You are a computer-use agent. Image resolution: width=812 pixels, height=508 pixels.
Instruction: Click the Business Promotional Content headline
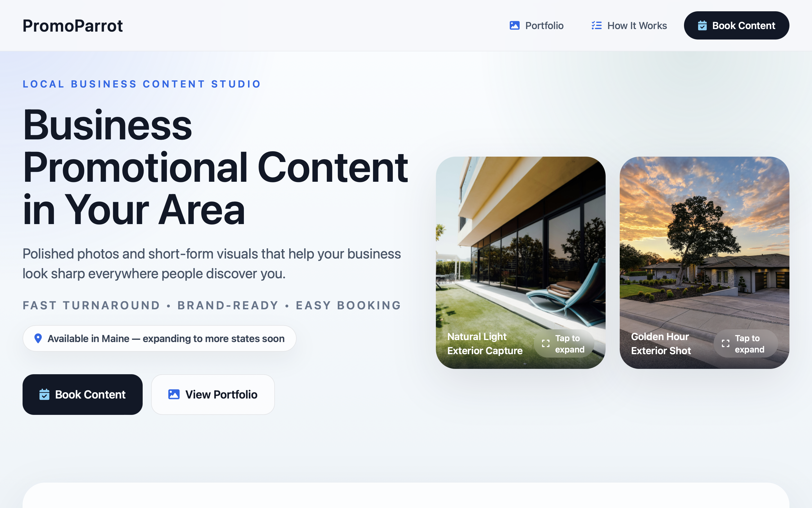point(215,167)
